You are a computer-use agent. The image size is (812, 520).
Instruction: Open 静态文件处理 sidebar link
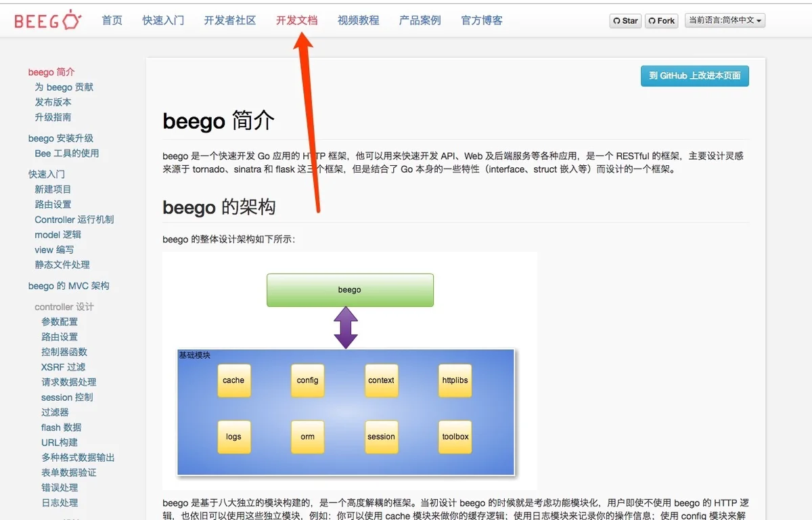point(62,264)
